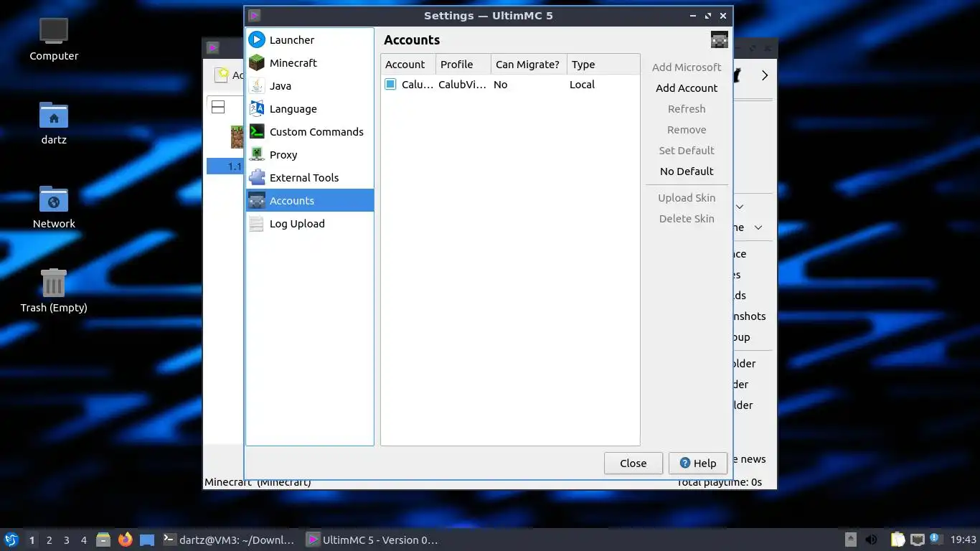The height and width of the screenshot is (551, 980).
Task: Expand the toolbar overflow chevron in main window
Action: point(765,75)
